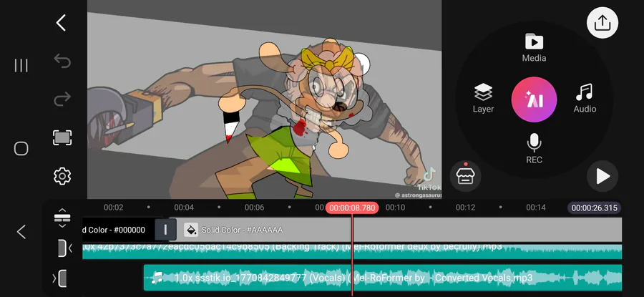Jump to the start of the timeline
The height and width of the screenshot is (297, 644).
pos(62,248)
